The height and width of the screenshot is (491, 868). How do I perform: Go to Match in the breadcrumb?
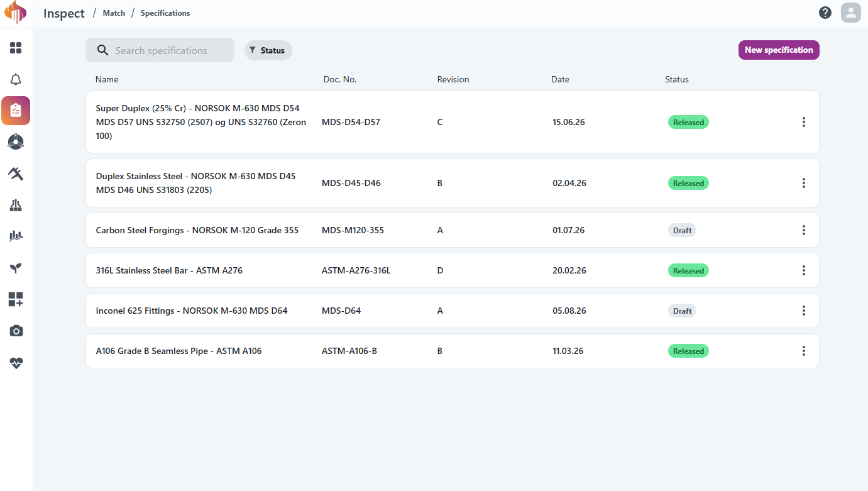tap(114, 13)
